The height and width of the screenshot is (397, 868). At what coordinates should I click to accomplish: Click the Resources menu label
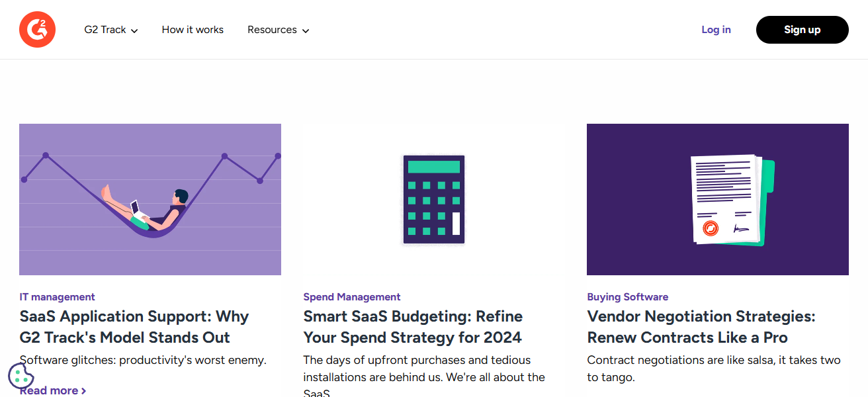272,30
